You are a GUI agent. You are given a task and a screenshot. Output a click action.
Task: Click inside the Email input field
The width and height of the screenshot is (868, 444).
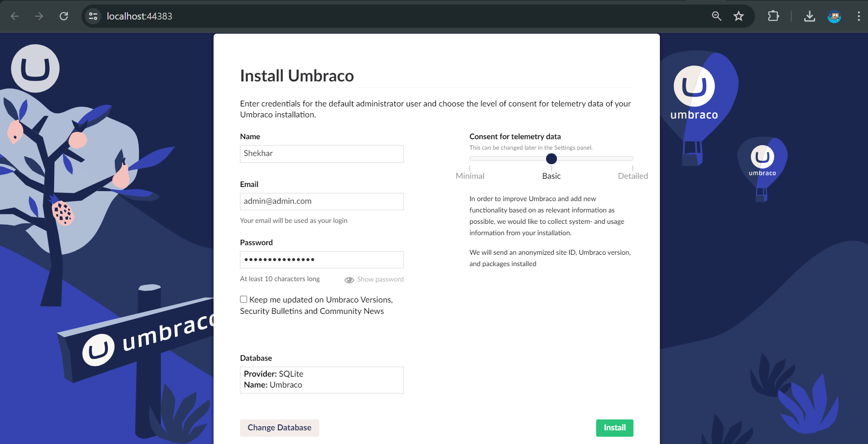click(x=322, y=201)
